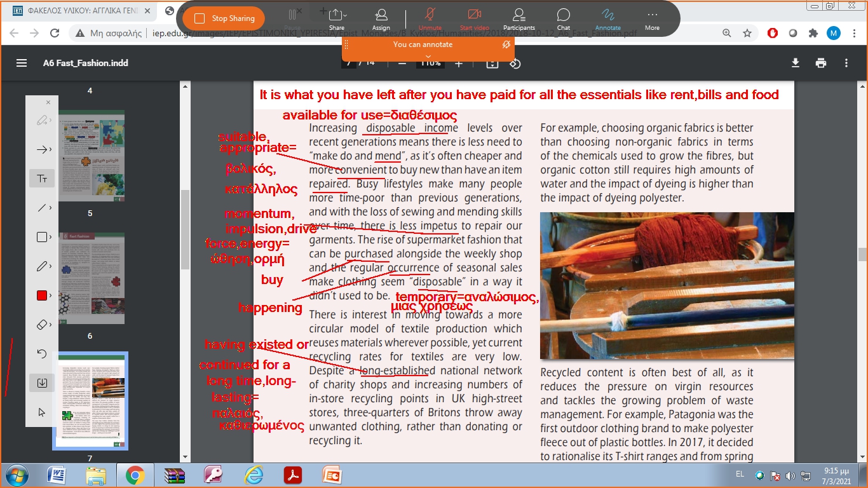This screenshot has height=488, width=868.
Task: Print the PDF document
Action: tap(821, 63)
